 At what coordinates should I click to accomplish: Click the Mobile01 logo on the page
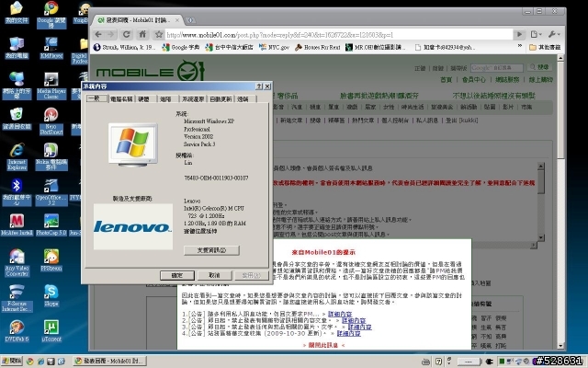pos(150,72)
